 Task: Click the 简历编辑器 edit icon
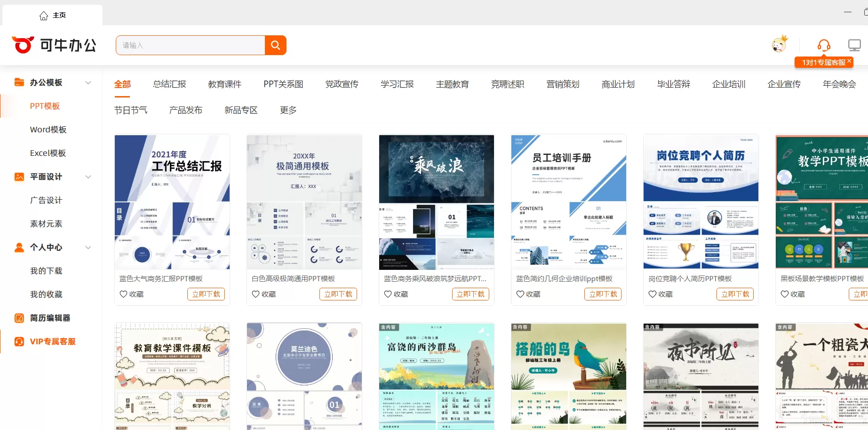(19, 318)
